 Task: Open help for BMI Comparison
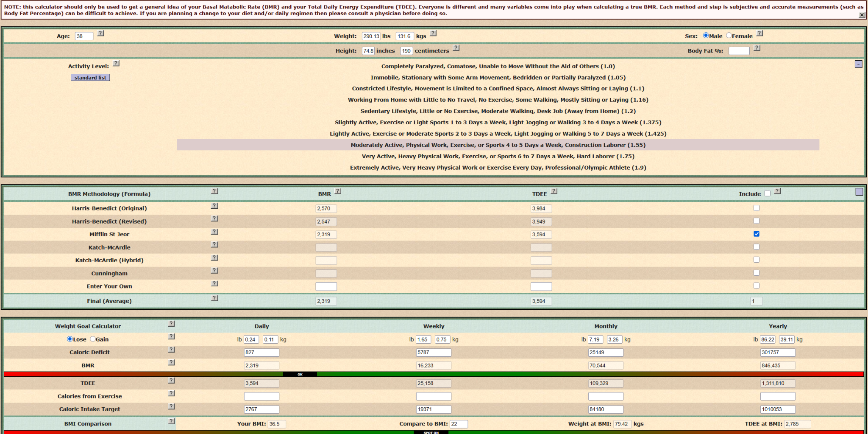171,421
